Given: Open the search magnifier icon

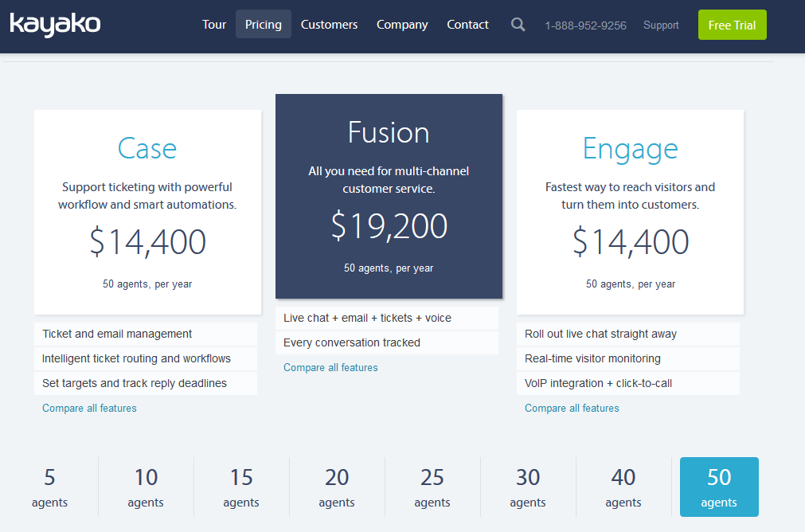Looking at the screenshot, I should (x=518, y=25).
